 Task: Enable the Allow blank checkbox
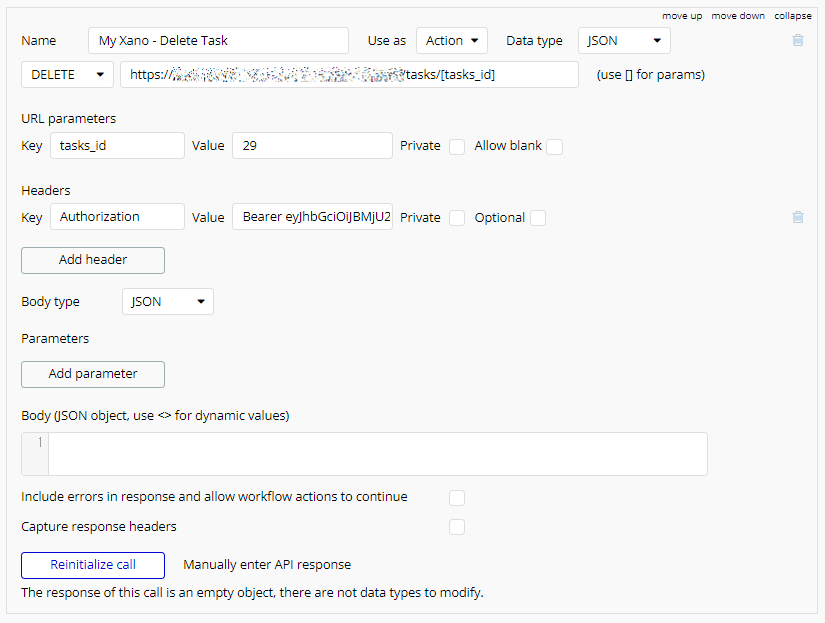tap(554, 146)
